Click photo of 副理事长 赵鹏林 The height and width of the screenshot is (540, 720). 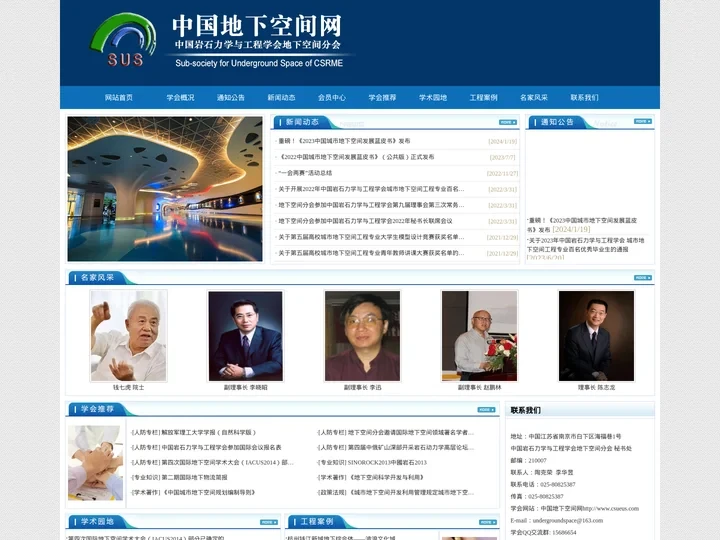[x=479, y=336]
